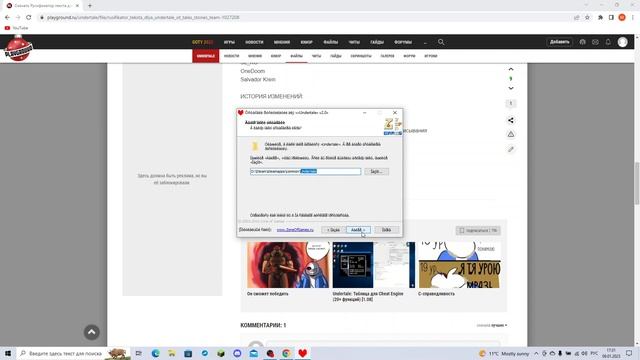Click the Salvador Krem author name
Image resolution: width=640 pixels, height=360 pixels.
258,79
